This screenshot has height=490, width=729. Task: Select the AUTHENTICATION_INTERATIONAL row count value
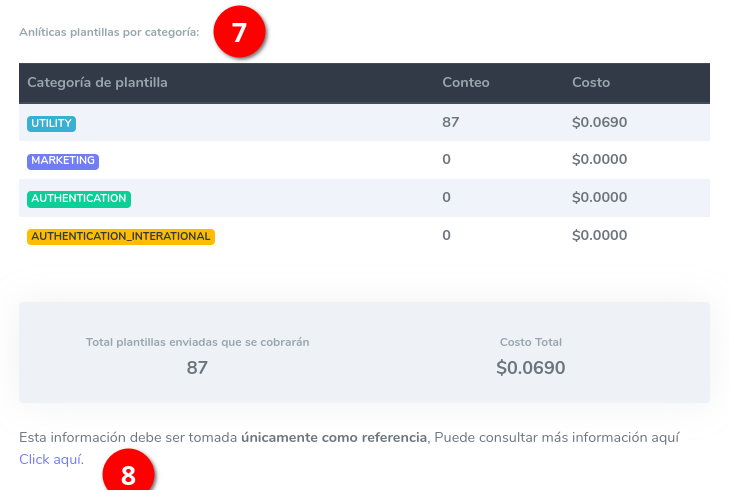coord(447,236)
